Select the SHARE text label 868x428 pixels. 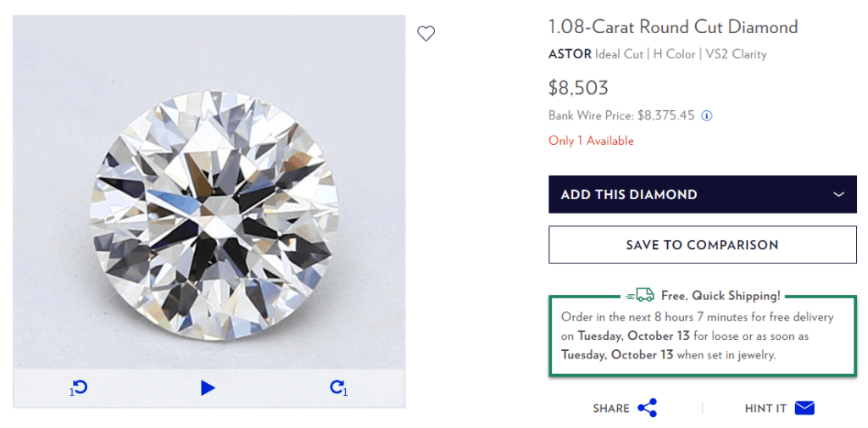click(x=611, y=409)
